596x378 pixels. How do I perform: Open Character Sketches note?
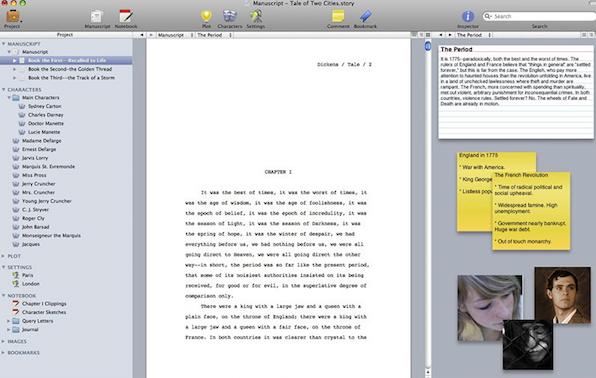point(44,312)
